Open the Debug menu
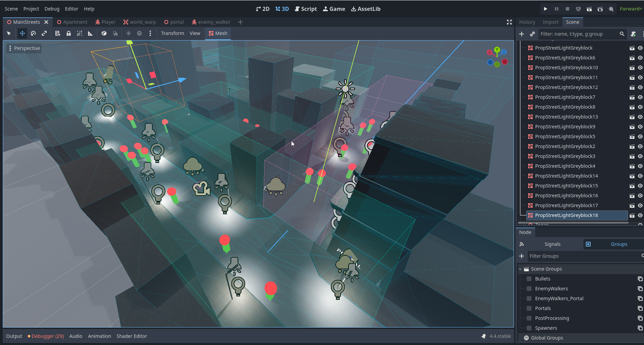 pos(52,9)
